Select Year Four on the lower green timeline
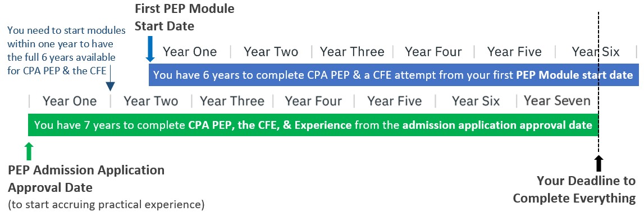The height and width of the screenshot is (220, 644). 313,101
